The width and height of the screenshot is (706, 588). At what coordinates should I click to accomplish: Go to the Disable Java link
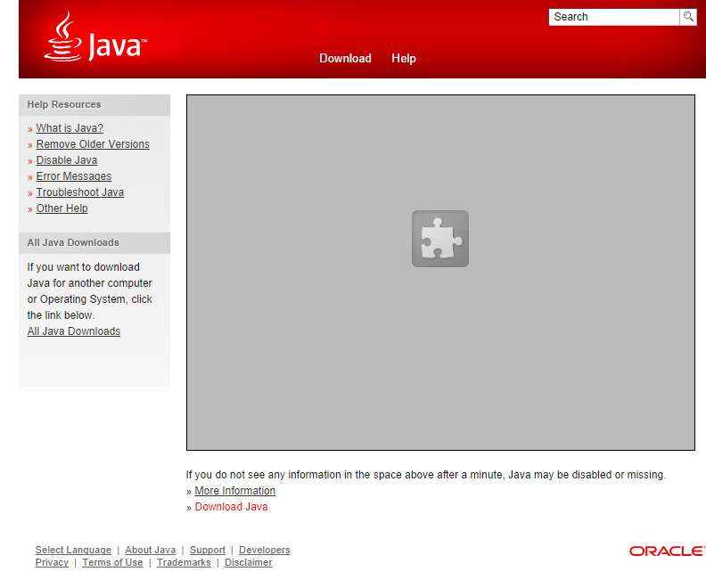(x=67, y=160)
